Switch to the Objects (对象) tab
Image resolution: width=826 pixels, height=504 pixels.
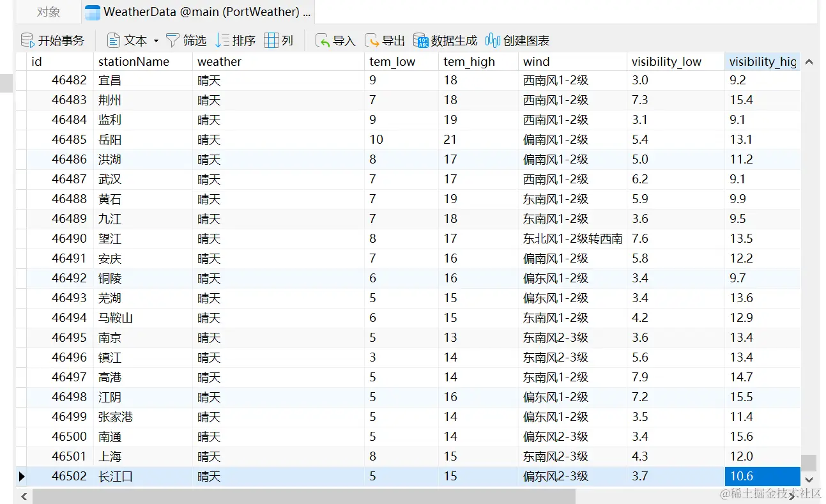tap(49, 11)
